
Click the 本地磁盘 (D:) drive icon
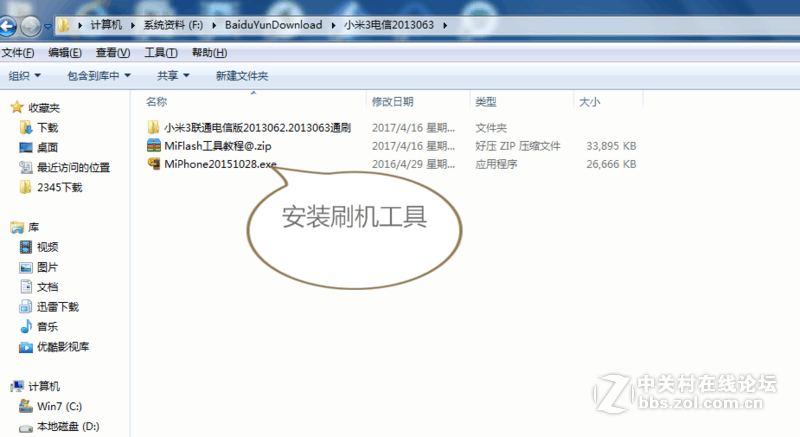(x=26, y=427)
